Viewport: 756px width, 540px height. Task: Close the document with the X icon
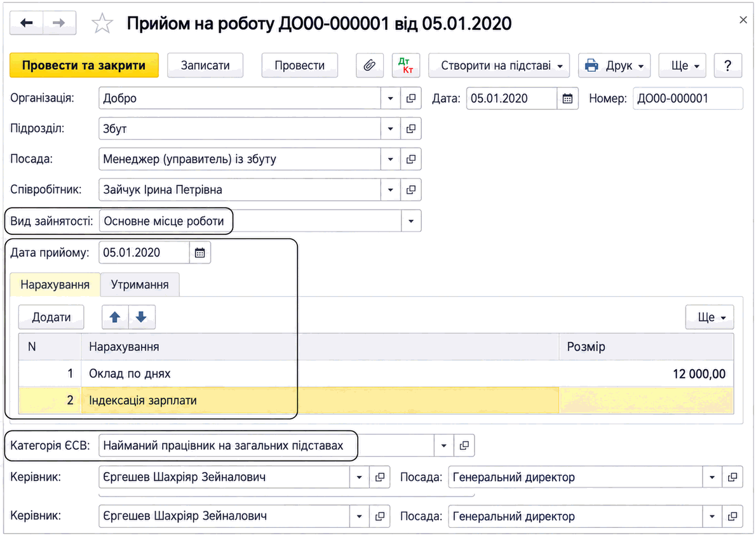click(x=743, y=20)
